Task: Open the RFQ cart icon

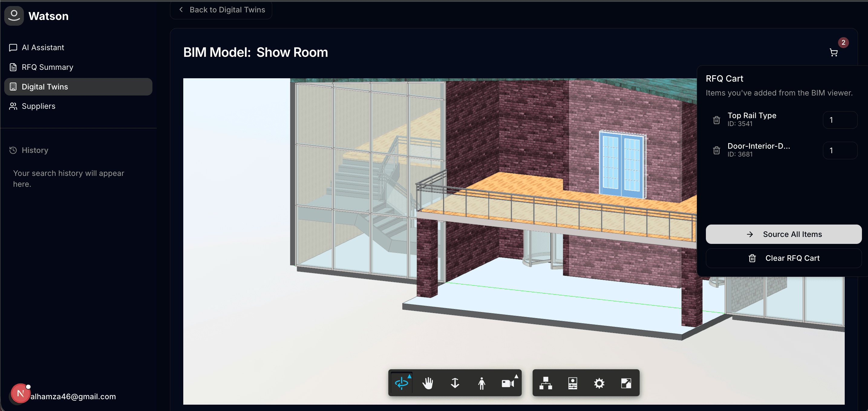Action: tap(833, 53)
